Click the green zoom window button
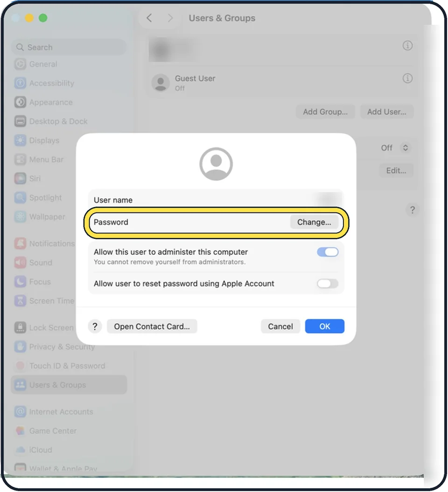This screenshot has height=492, width=448. 43,18
